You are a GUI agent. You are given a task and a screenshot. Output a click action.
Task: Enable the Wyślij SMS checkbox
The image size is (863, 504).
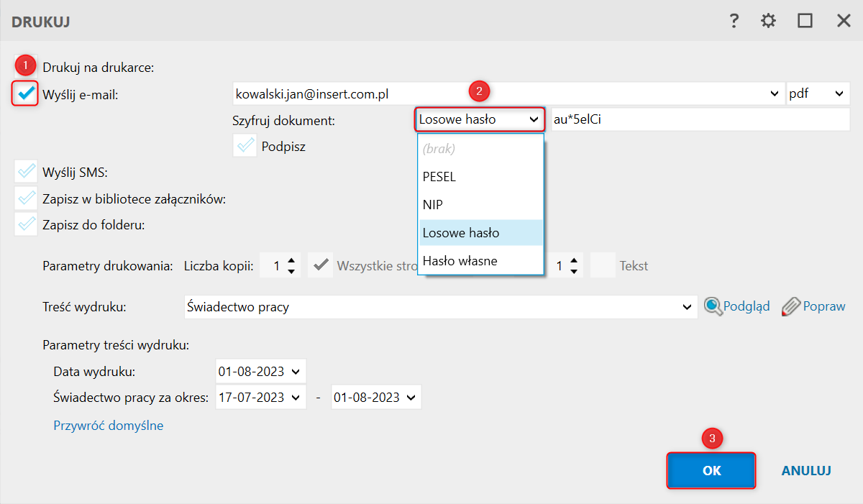tap(27, 172)
